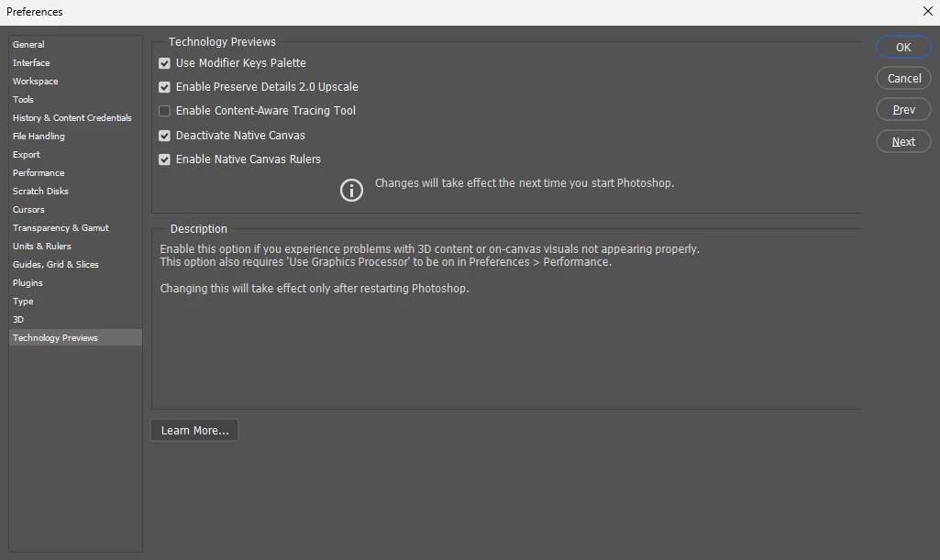Check Enable Content-Aware Tracing Tool
Viewport: 940px width, 560px height.
coord(164,111)
